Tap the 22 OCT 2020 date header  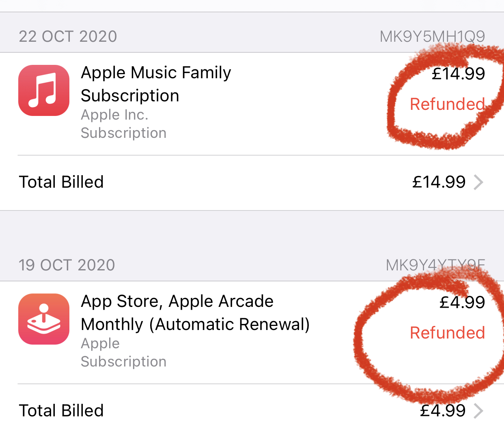[68, 36]
